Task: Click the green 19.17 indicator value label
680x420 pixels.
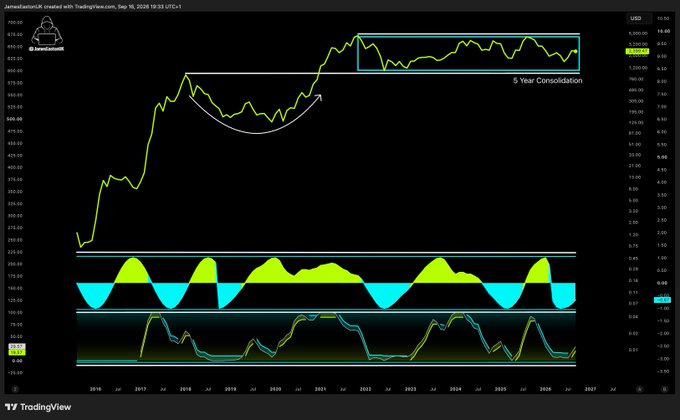Action: (17, 353)
